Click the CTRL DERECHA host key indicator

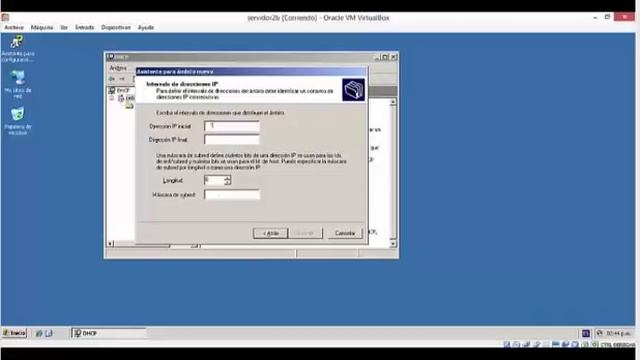pos(617,345)
